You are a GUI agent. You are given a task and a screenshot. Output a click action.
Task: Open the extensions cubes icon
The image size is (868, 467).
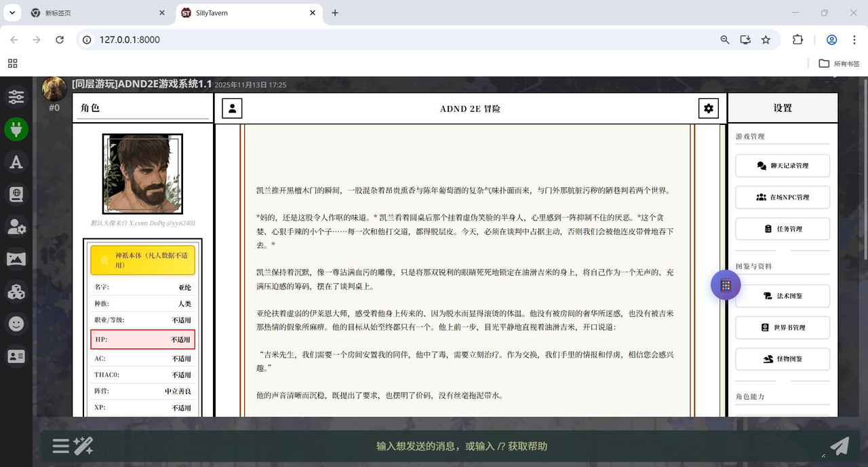(x=16, y=291)
